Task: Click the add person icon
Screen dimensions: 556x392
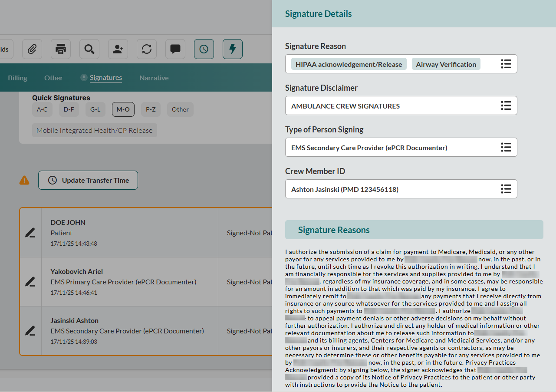Action: 118,49
